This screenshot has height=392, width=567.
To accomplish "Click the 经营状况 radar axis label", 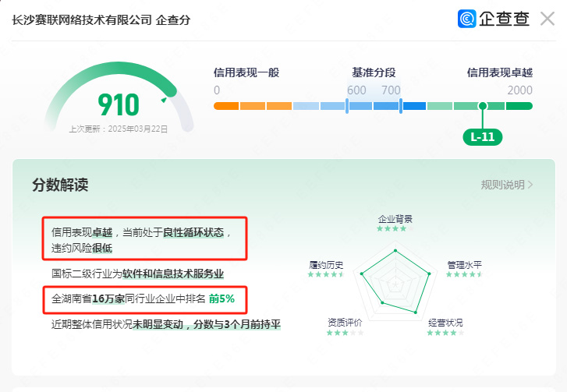I will point(445,323).
